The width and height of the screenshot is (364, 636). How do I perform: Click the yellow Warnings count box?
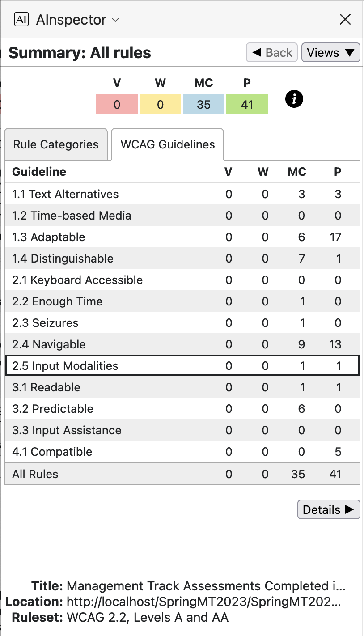click(x=160, y=105)
